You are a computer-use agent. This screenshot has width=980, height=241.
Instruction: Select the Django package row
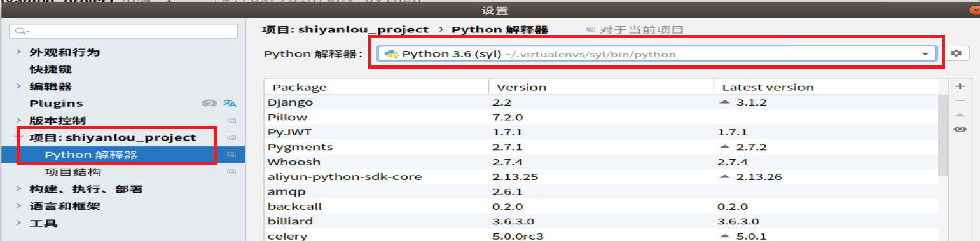(x=601, y=102)
